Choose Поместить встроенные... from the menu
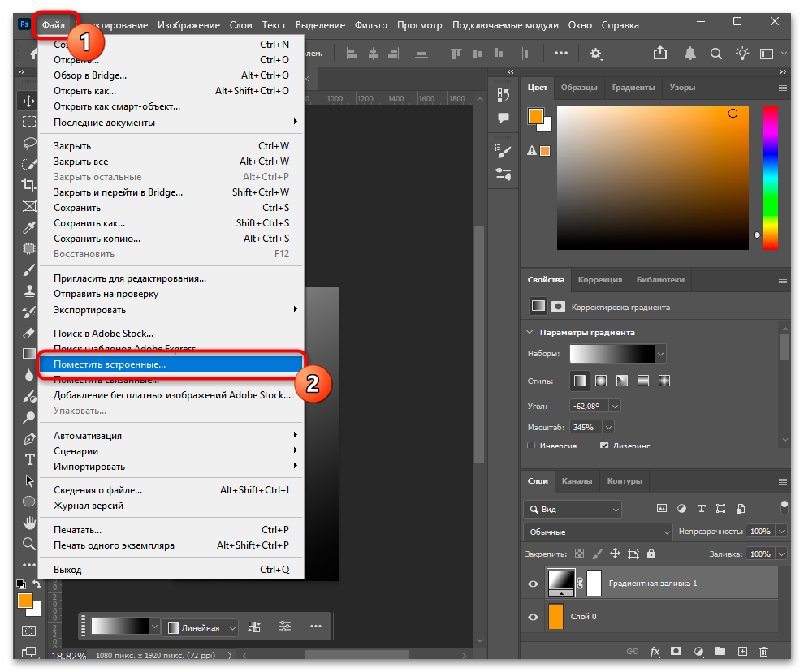The height and width of the screenshot is (672, 804). click(171, 364)
